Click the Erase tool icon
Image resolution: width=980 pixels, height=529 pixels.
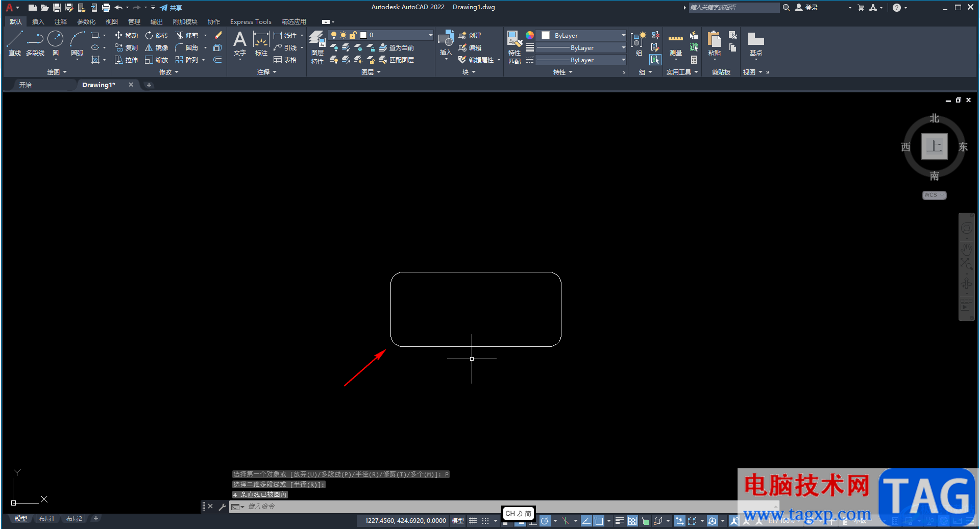point(218,35)
